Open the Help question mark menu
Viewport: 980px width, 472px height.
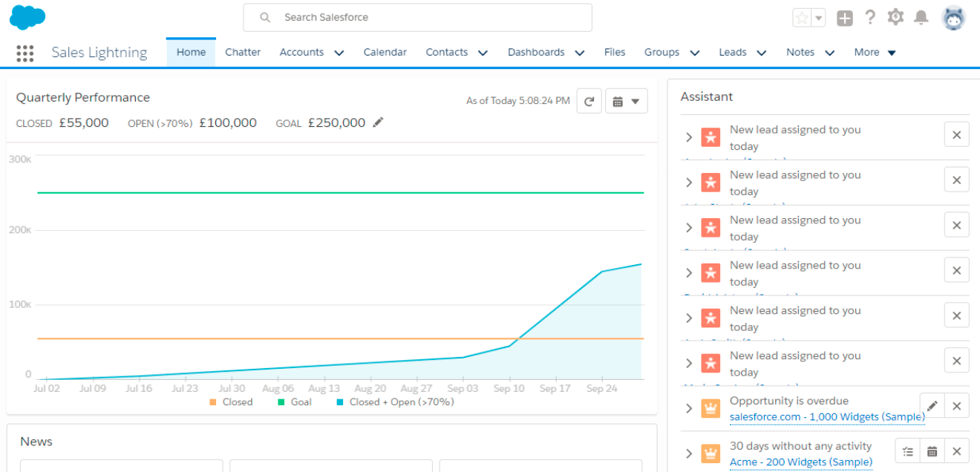[870, 17]
